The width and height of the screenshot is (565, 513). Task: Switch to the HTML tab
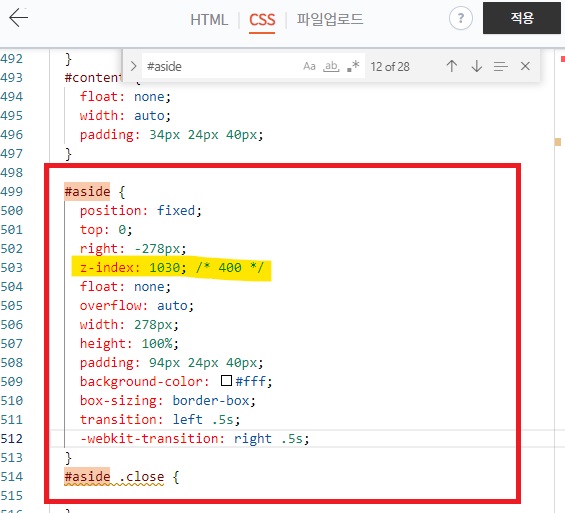(x=209, y=20)
